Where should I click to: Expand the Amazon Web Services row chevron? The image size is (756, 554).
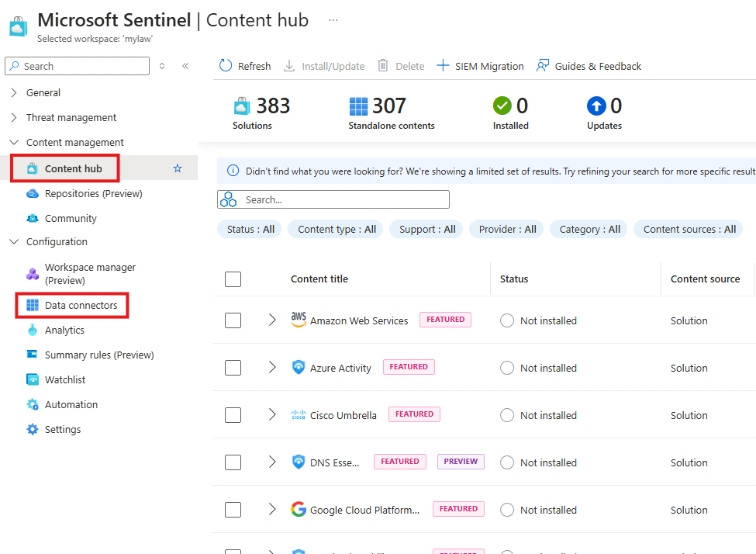(x=272, y=320)
